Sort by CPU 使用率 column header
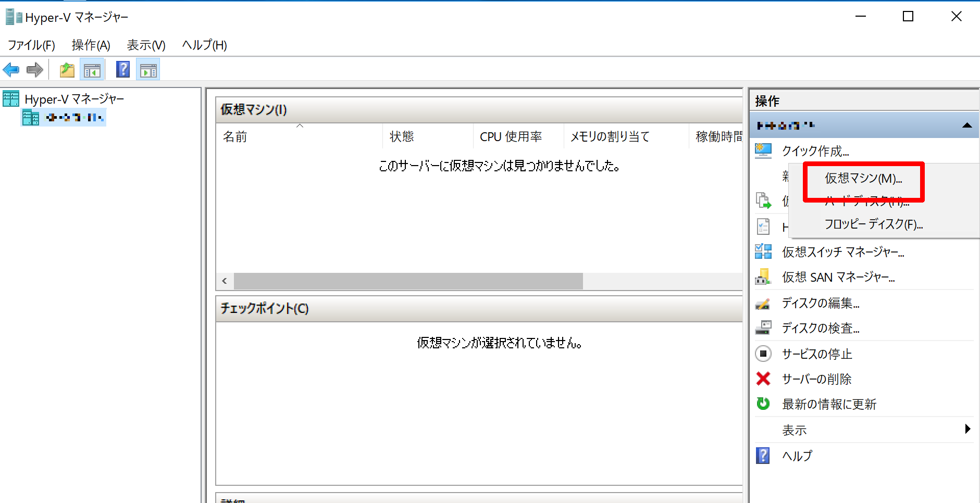Viewport: 980px width, 503px height. coord(518,136)
